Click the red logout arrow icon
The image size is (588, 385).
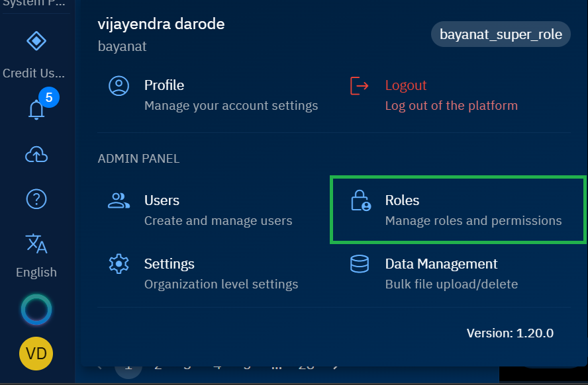pos(359,86)
